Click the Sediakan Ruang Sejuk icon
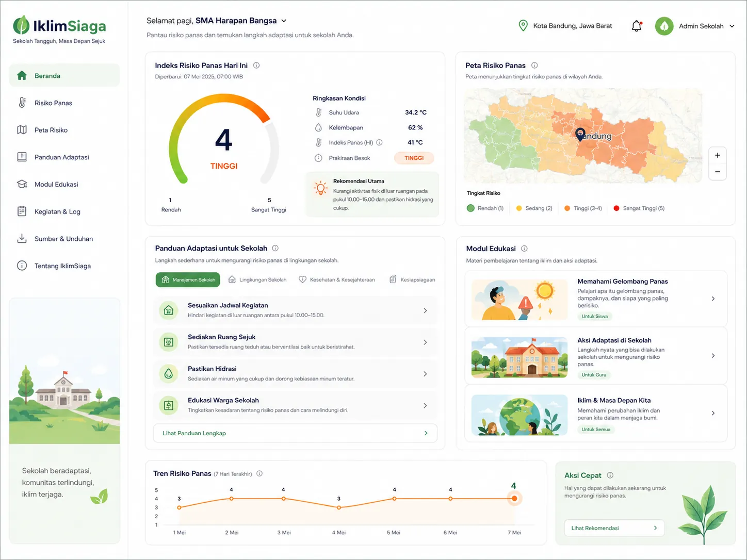 coord(168,342)
